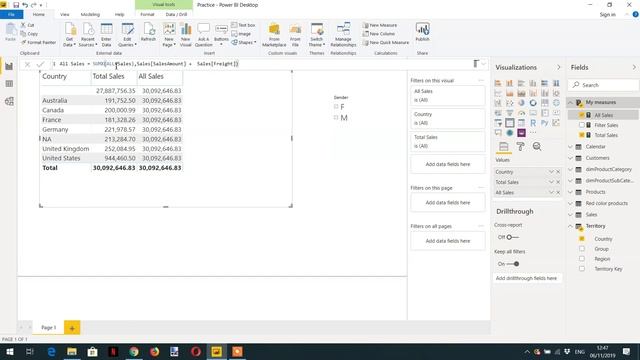
Task: Collapse the My measures group
Action: 571,102
